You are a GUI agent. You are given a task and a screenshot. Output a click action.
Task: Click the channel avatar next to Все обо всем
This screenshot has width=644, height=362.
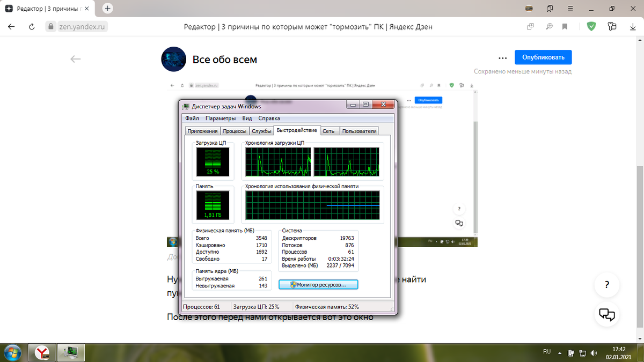coord(174,59)
